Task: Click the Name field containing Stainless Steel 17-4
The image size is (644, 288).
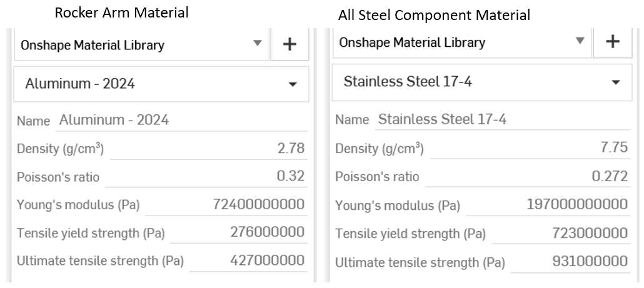Action: pyautogui.click(x=501, y=120)
